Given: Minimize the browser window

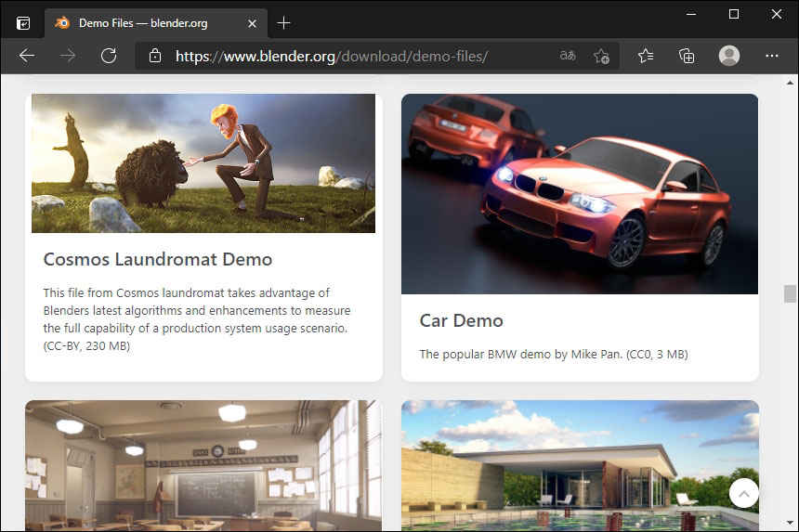Looking at the screenshot, I should (691, 14).
